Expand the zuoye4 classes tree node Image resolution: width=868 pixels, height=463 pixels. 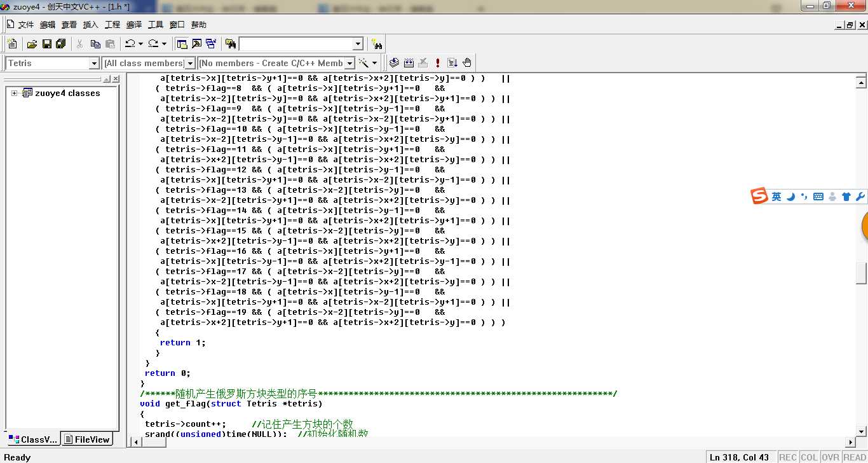coord(14,93)
